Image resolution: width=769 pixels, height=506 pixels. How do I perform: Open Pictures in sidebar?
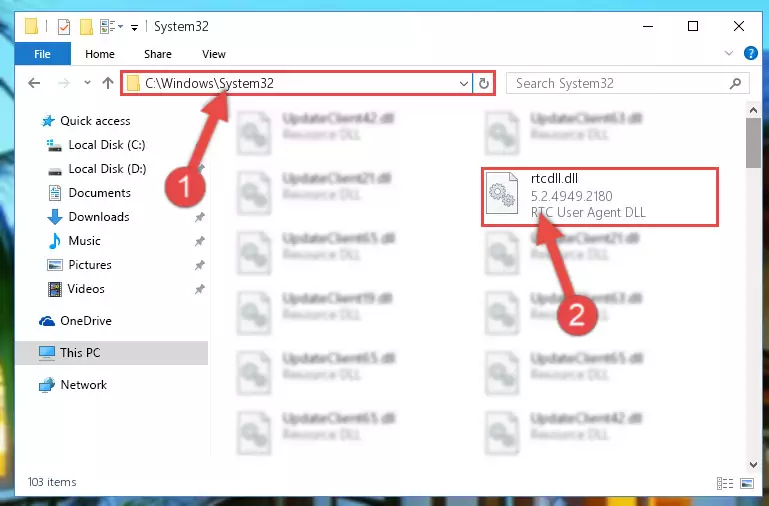90,265
